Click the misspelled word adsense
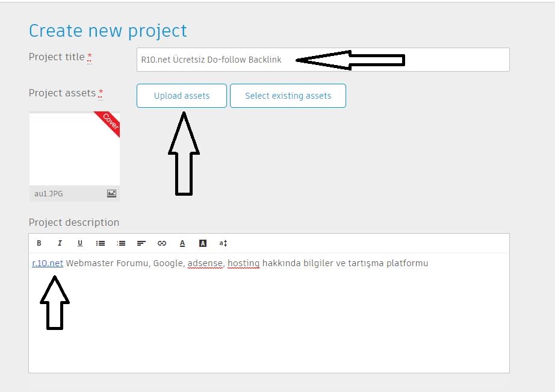 [205, 264]
